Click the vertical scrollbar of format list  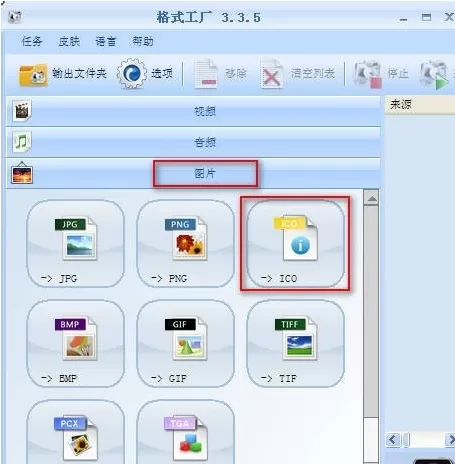371,311
